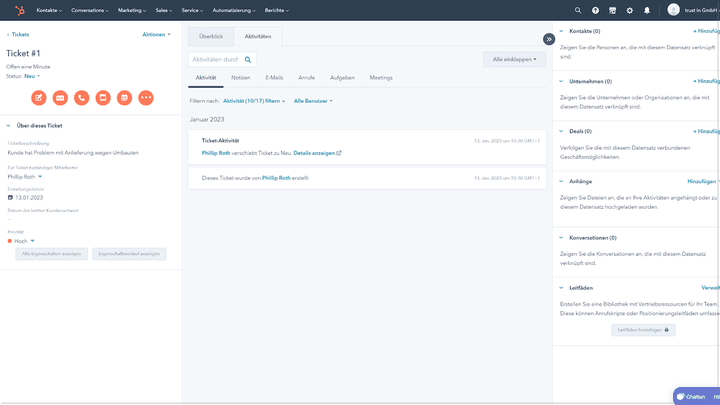The image size is (720, 405).
Task: Click the orange email icon button
Action: [60, 97]
